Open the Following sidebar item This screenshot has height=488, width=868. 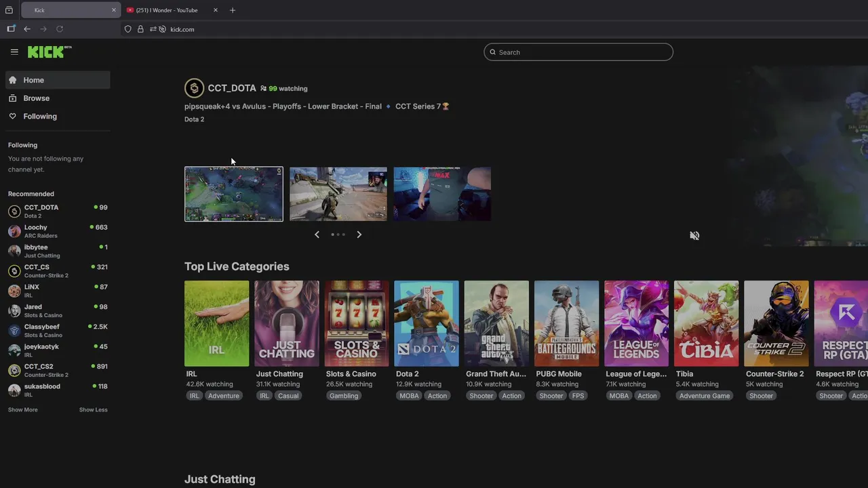click(x=58, y=117)
